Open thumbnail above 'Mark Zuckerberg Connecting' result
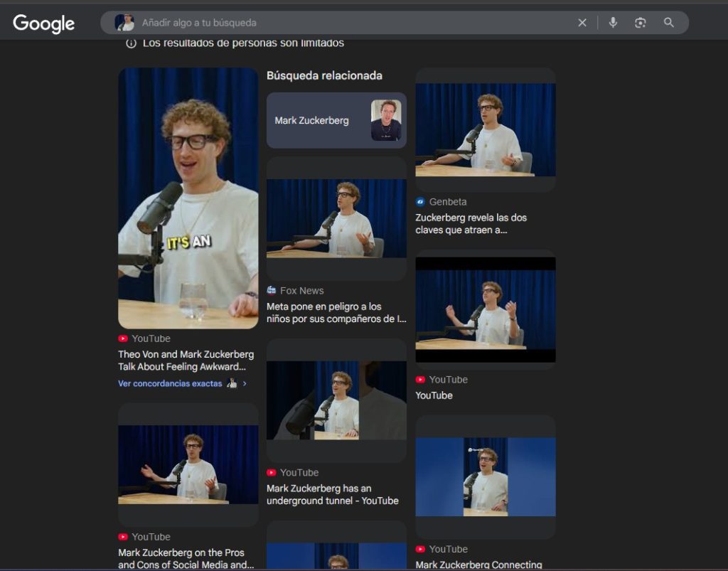This screenshot has height=571, width=728. tap(485, 476)
